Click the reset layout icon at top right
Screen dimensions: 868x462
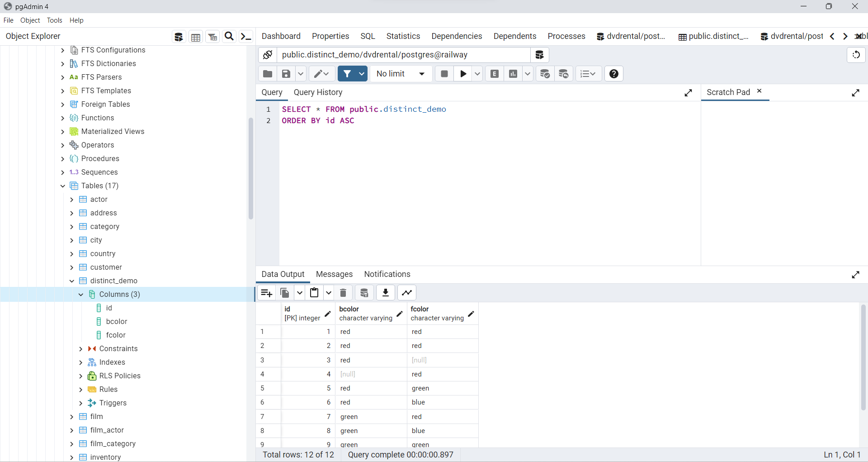pyautogui.click(x=856, y=55)
